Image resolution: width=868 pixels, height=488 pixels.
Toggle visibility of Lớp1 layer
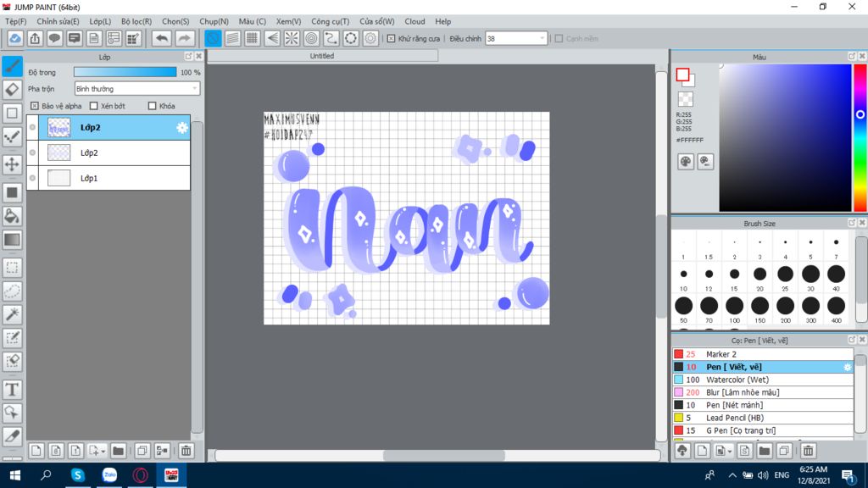point(33,178)
